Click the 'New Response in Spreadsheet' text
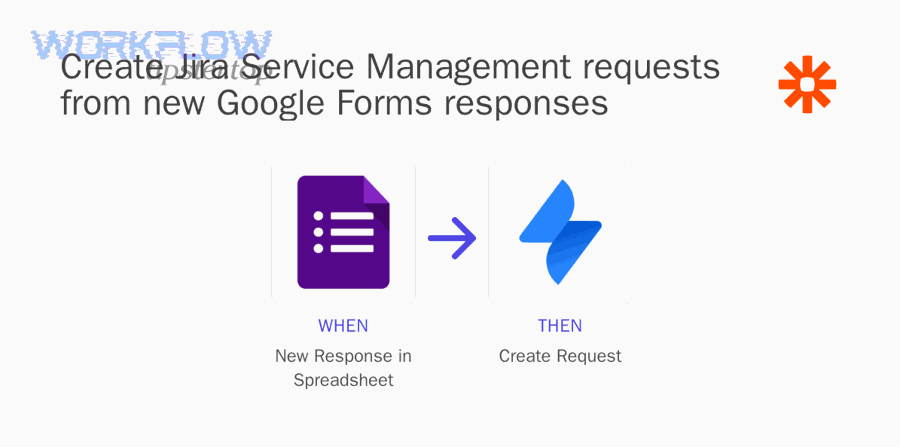The image size is (900, 447). (343, 368)
